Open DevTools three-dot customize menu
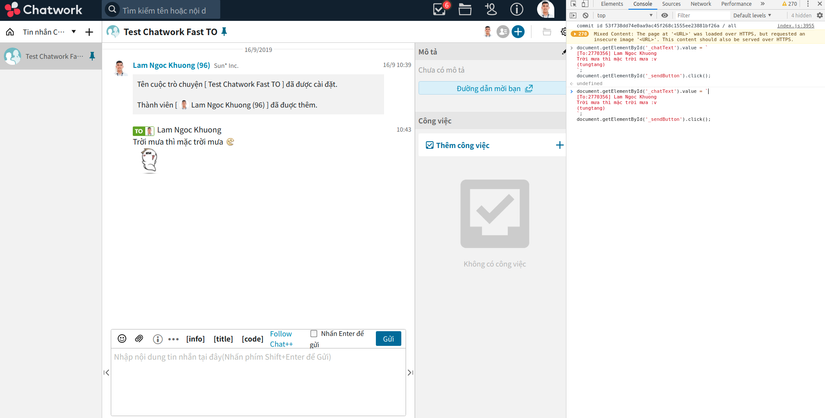 pyautogui.click(x=809, y=4)
